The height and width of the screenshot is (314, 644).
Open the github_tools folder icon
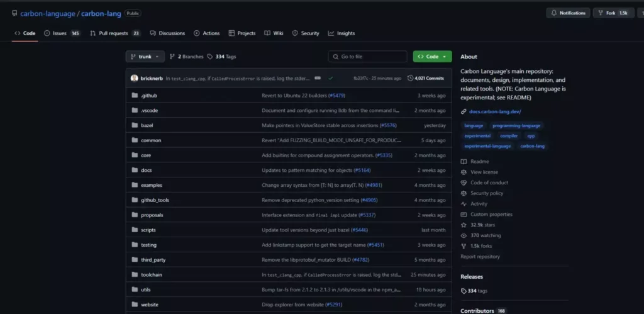pos(135,199)
